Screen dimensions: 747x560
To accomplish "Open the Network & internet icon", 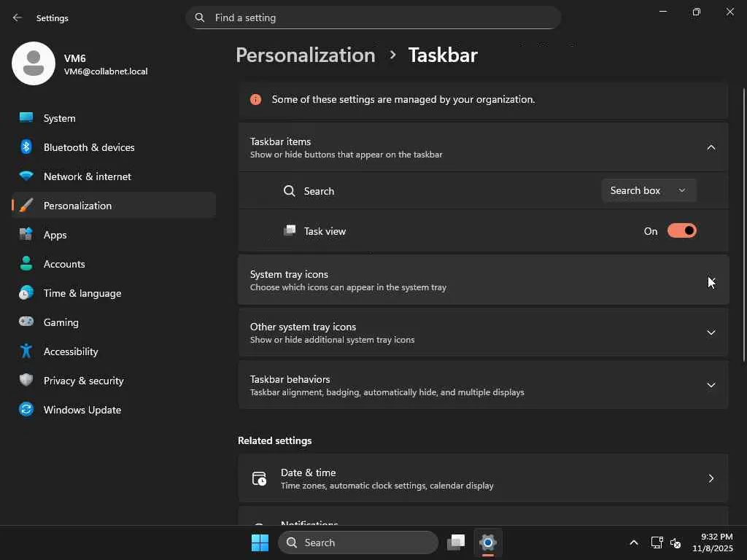I will click(x=26, y=176).
